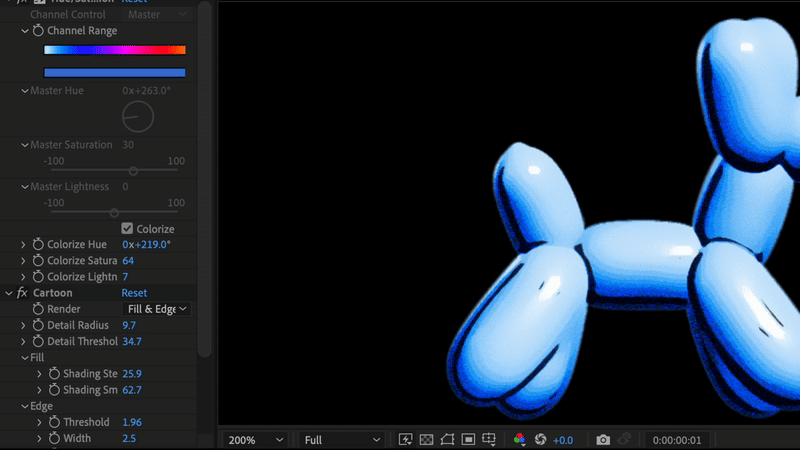Collapse the Cartoon effect group
800x450 pixels.
coord(9,293)
